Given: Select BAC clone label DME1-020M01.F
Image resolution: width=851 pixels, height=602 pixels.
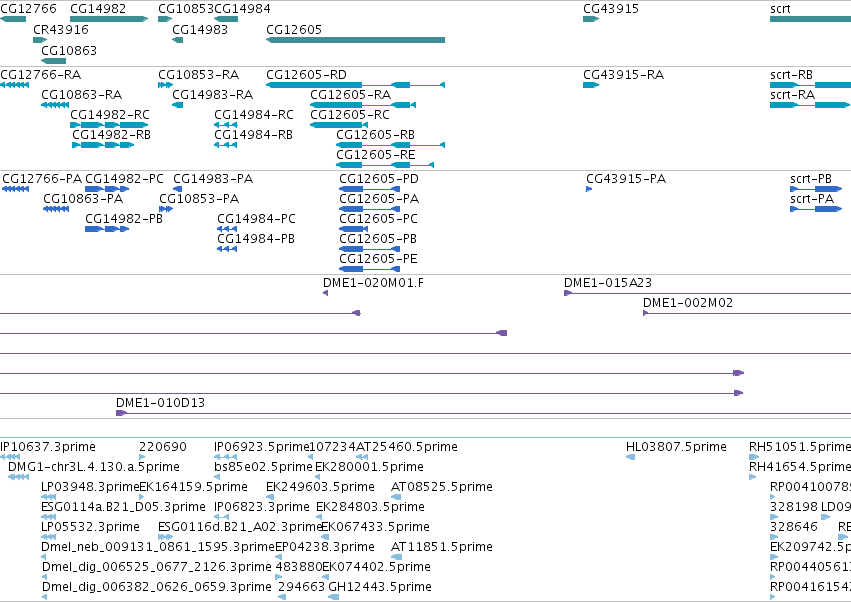Looking at the screenshot, I should click(373, 283).
